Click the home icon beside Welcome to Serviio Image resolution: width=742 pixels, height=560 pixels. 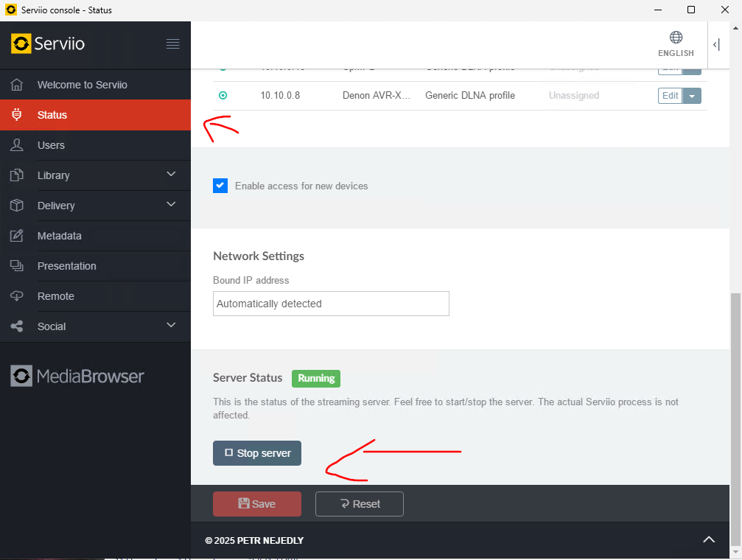(x=16, y=85)
